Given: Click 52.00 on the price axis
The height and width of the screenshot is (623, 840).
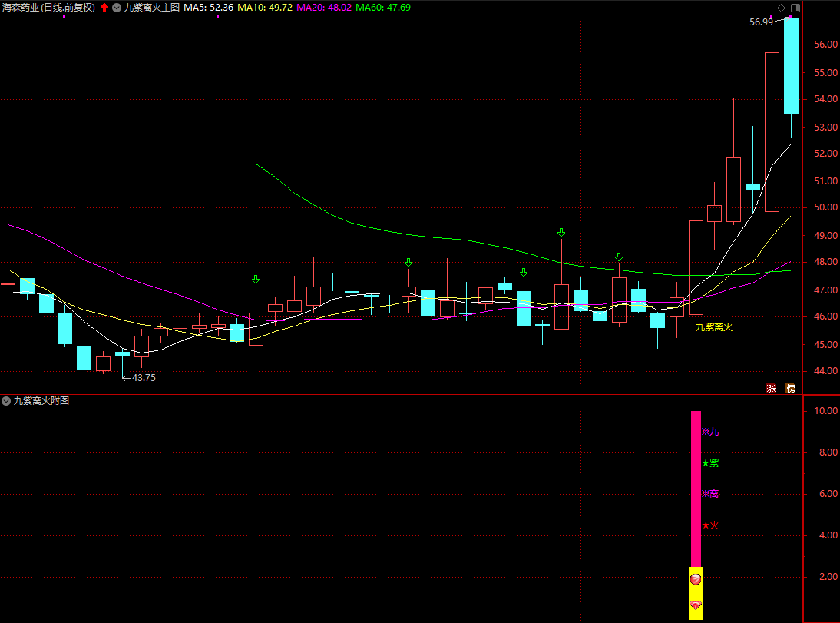Looking at the screenshot, I should pyautogui.click(x=825, y=154).
